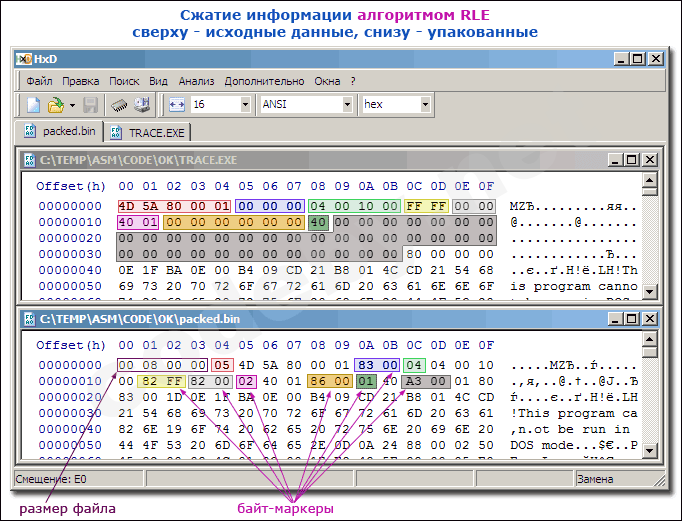Click the New file toolbar icon
Viewport: 682px width, 521px height.
(x=33, y=105)
